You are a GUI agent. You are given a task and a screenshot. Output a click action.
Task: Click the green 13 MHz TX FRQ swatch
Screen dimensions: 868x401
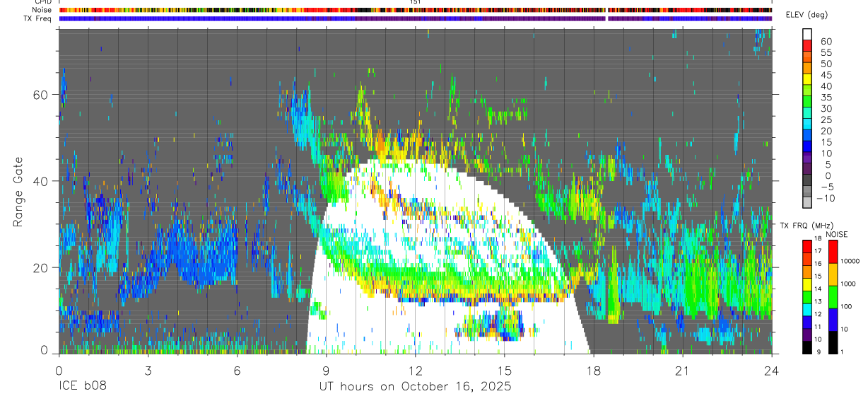(807, 297)
